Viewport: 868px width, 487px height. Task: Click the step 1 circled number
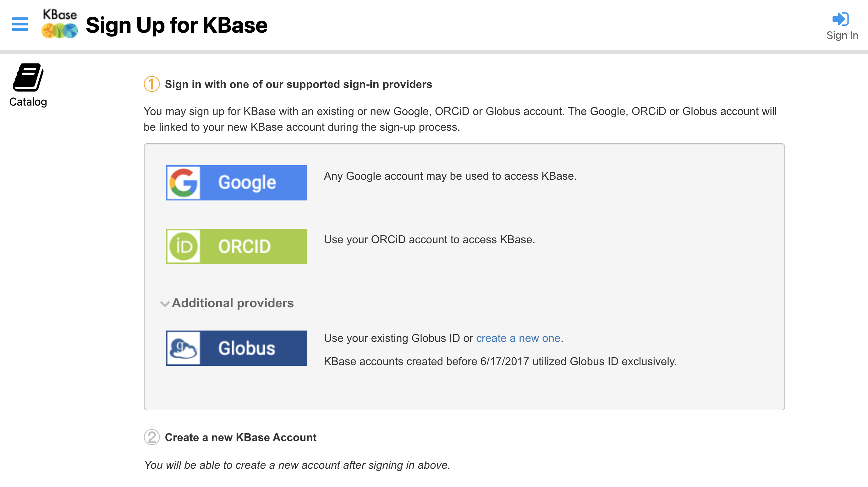(151, 84)
